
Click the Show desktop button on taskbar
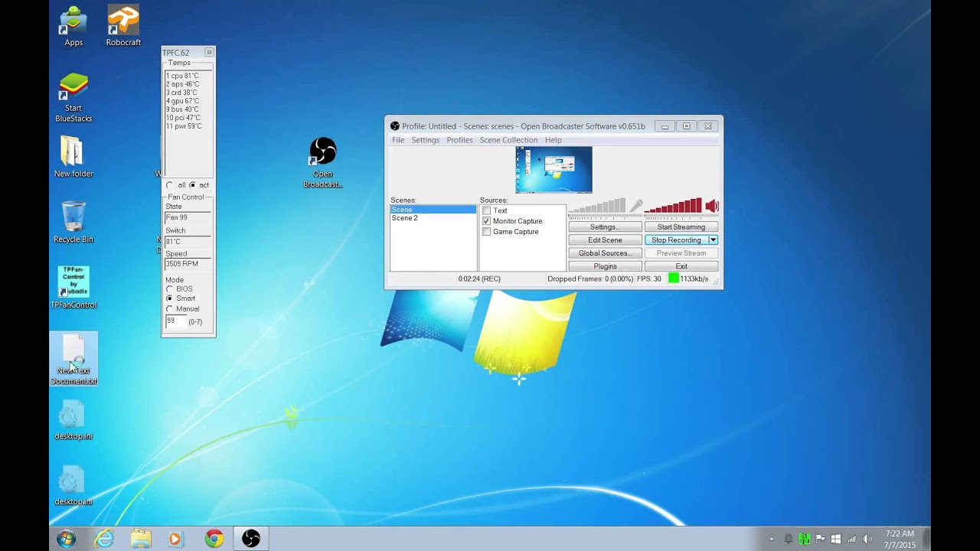tap(926, 539)
